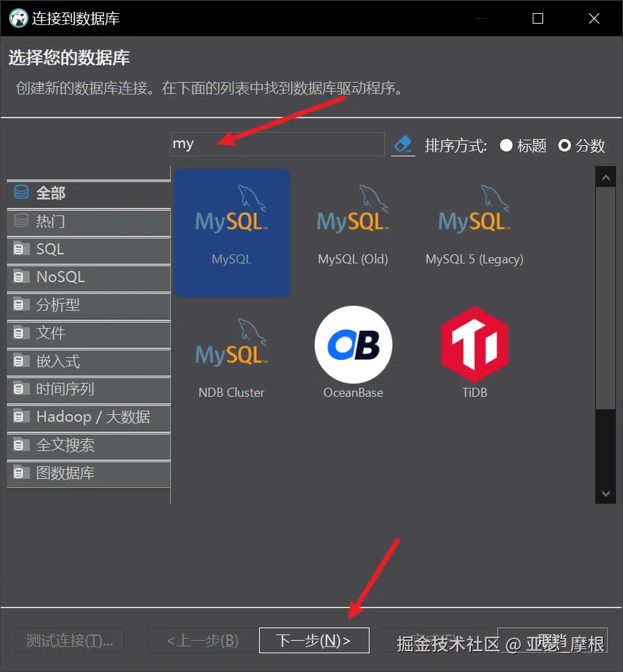Viewport: 623px width, 672px height.
Task: Show the NoSQL category drivers
Action: [89, 277]
